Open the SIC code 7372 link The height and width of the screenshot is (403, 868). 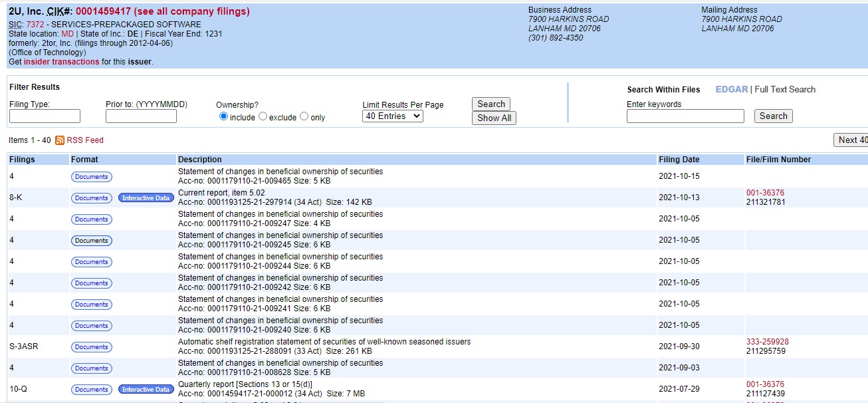[x=35, y=25]
